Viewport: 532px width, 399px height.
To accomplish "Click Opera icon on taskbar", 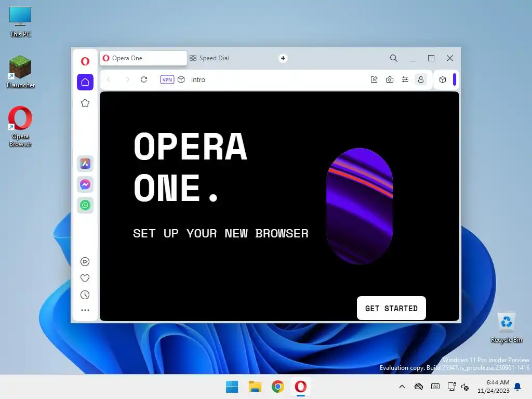I will click(301, 387).
